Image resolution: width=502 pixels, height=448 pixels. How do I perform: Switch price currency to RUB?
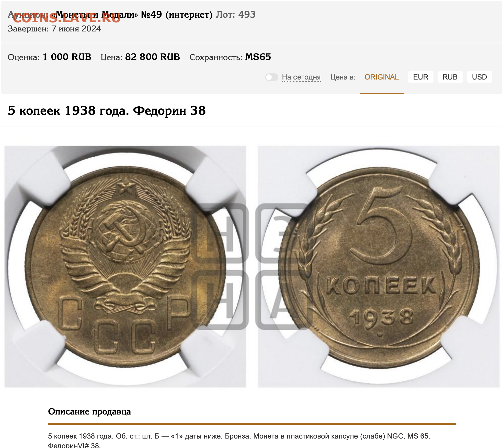click(450, 77)
